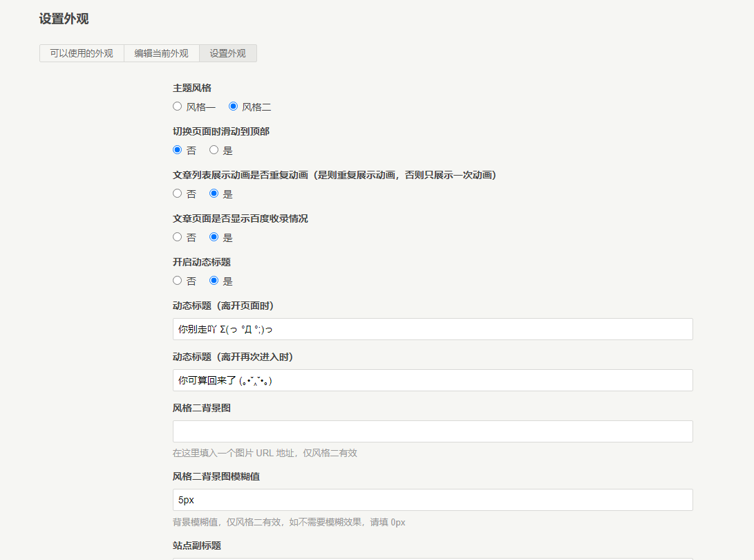Disable repeated article list animation by selecting 否
754x560 pixels.
[x=177, y=194]
